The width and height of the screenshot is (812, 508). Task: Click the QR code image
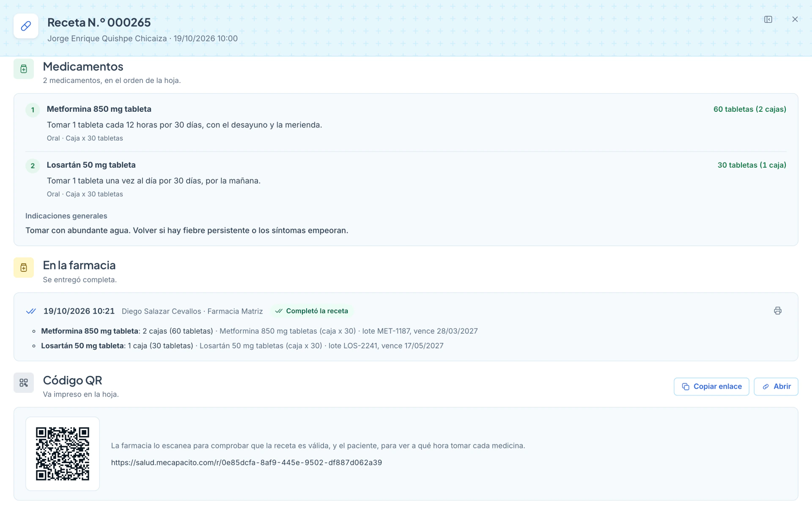coord(63,454)
